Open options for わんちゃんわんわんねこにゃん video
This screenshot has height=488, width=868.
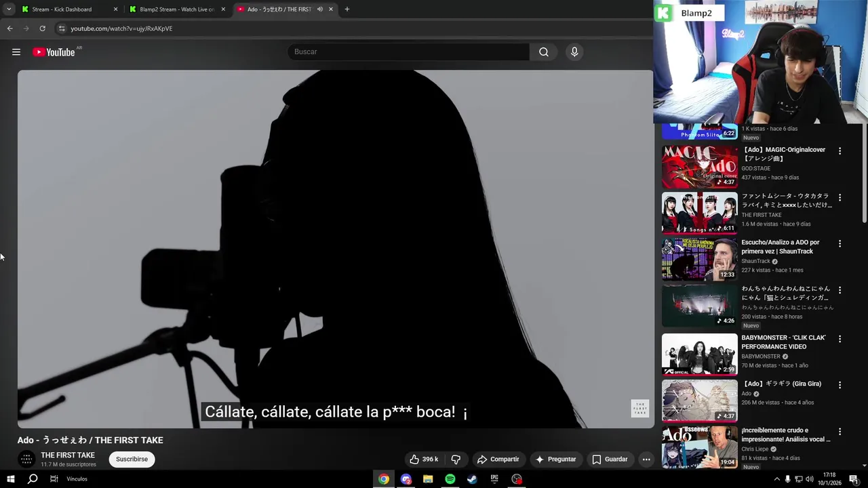tap(840, 290)
